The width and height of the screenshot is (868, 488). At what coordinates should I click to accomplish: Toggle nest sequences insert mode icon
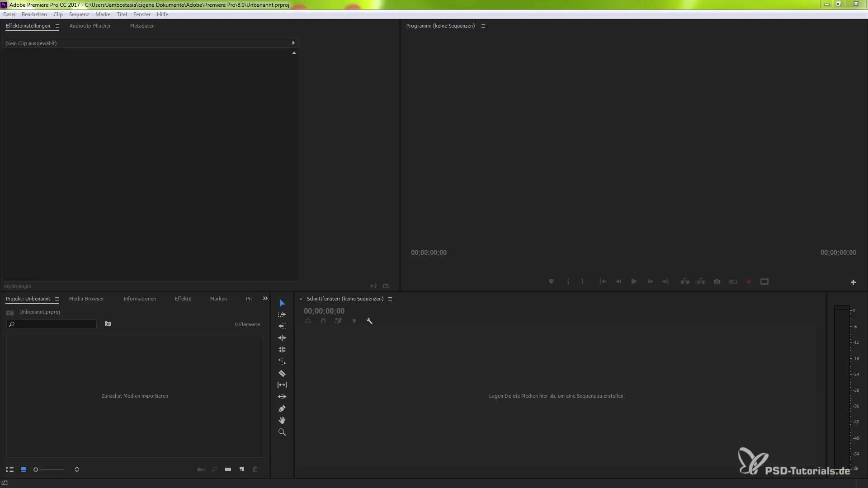tap(308, 321)
